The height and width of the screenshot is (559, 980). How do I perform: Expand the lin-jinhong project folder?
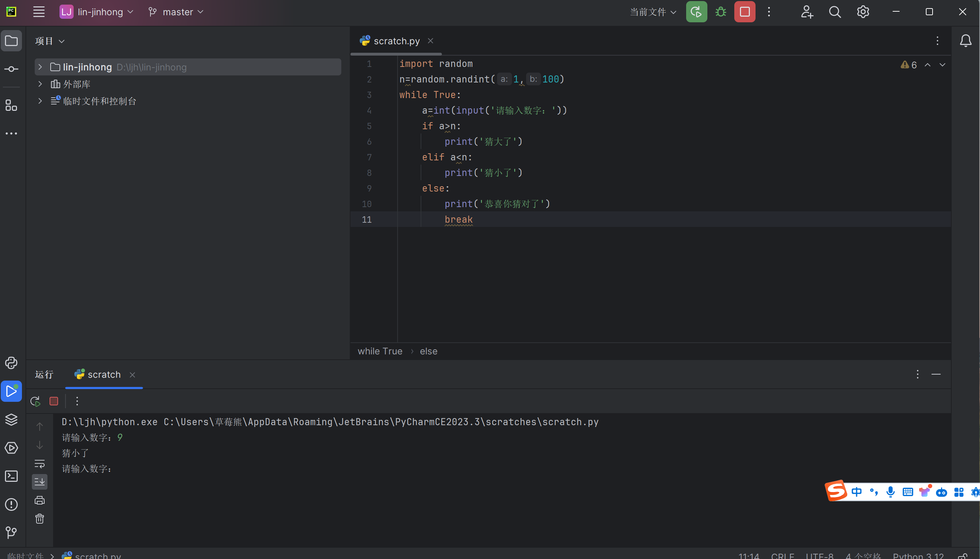point(40,67)
